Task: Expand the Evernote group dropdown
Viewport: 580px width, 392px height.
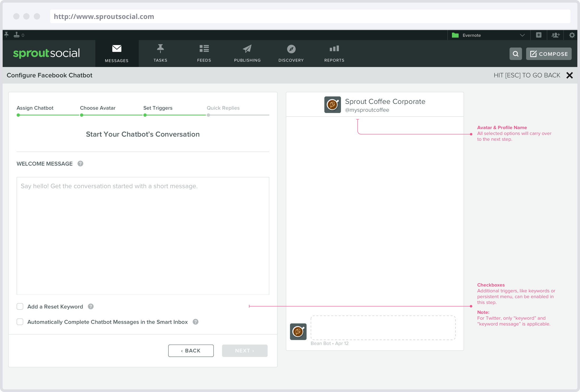Action: pyautogui.click(x=522, y=35)
